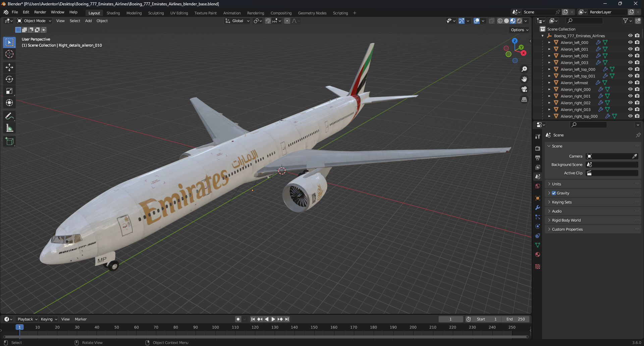Activate the Scale tool
The width and height of the screenshot is (644, 346).
tap(9, 91)
